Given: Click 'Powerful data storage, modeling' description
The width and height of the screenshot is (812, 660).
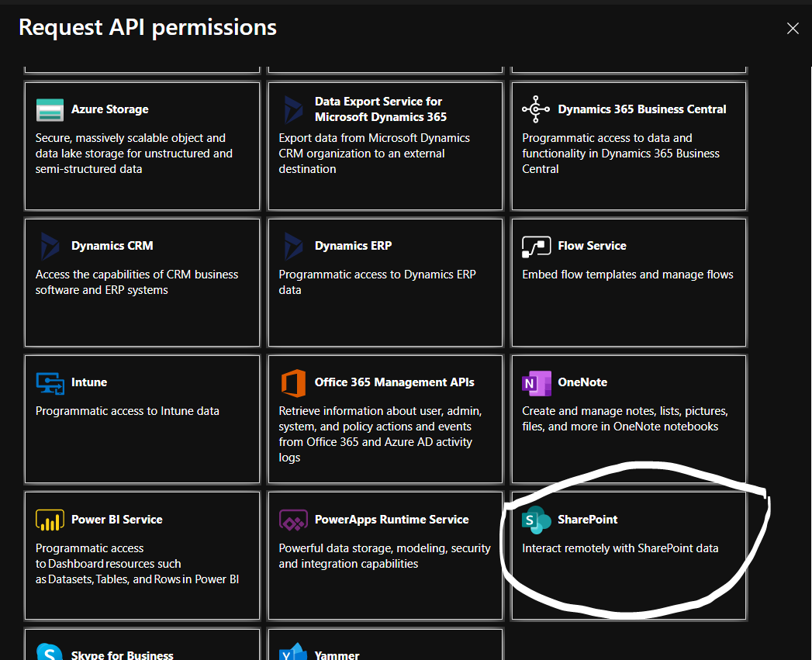Looking at the screenshot, I should pos(384,556).
